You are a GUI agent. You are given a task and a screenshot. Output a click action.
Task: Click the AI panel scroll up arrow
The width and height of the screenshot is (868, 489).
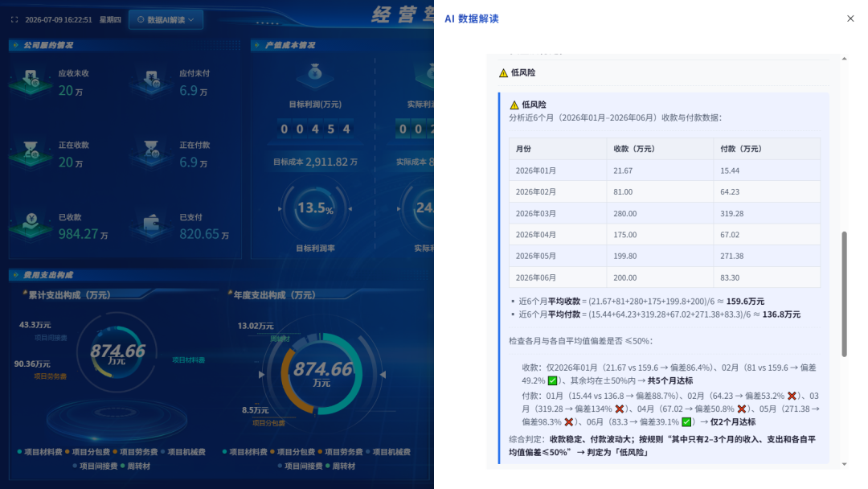844,58
